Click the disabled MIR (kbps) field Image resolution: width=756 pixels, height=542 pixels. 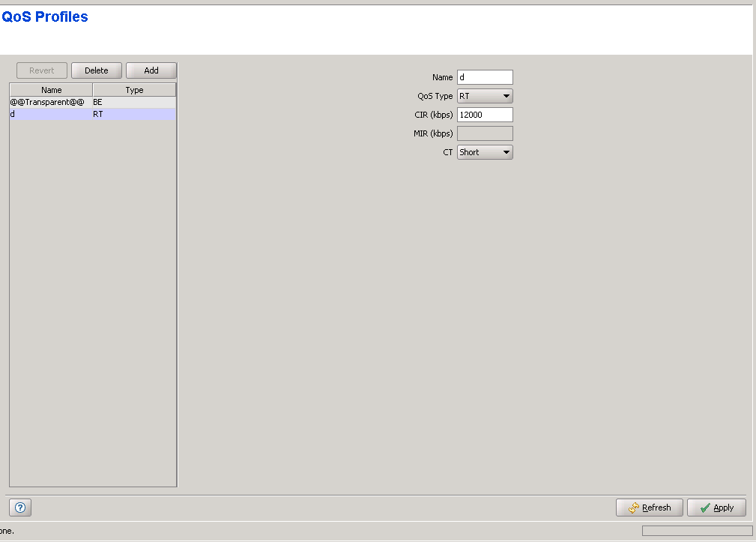coord(484,133)
